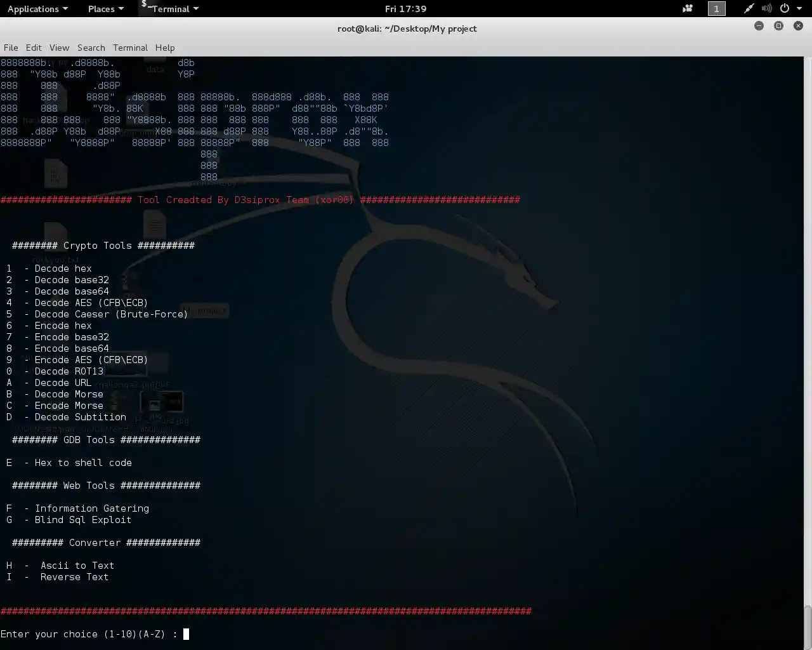Click the terminal prompt icon beside Terminal
The width and height of the screenshot is (812, 650).
pyautogui.click(x=146, y=6)
